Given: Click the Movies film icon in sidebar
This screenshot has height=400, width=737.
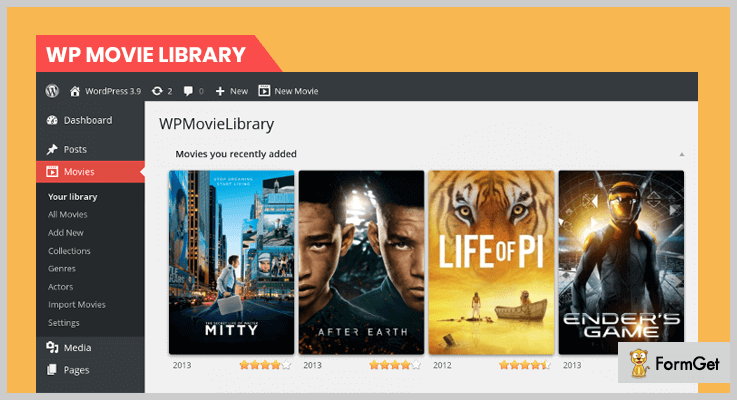Looking at the screenshot, I should [x=52, y=172].
